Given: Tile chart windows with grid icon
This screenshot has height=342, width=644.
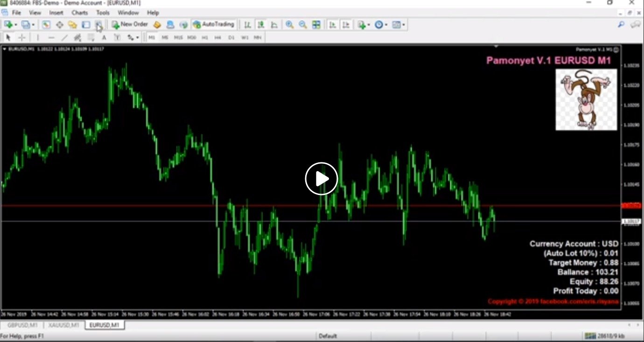Looking at the screenshot, I should pos(316,25).
